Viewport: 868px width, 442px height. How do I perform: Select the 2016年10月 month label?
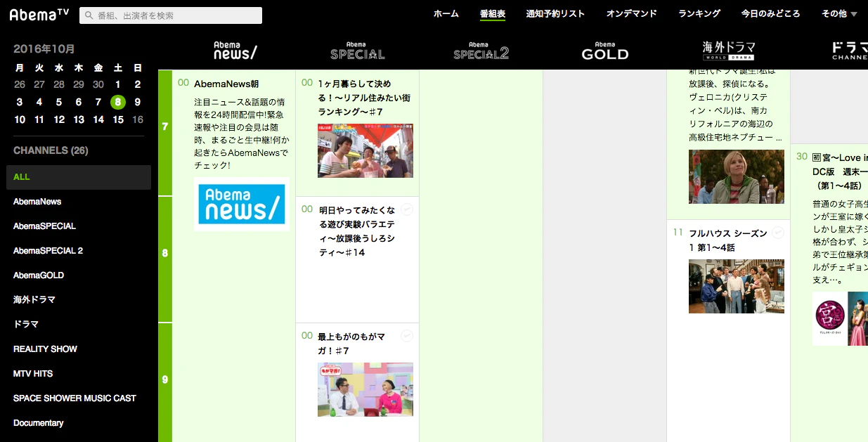(x=44, y=49)
